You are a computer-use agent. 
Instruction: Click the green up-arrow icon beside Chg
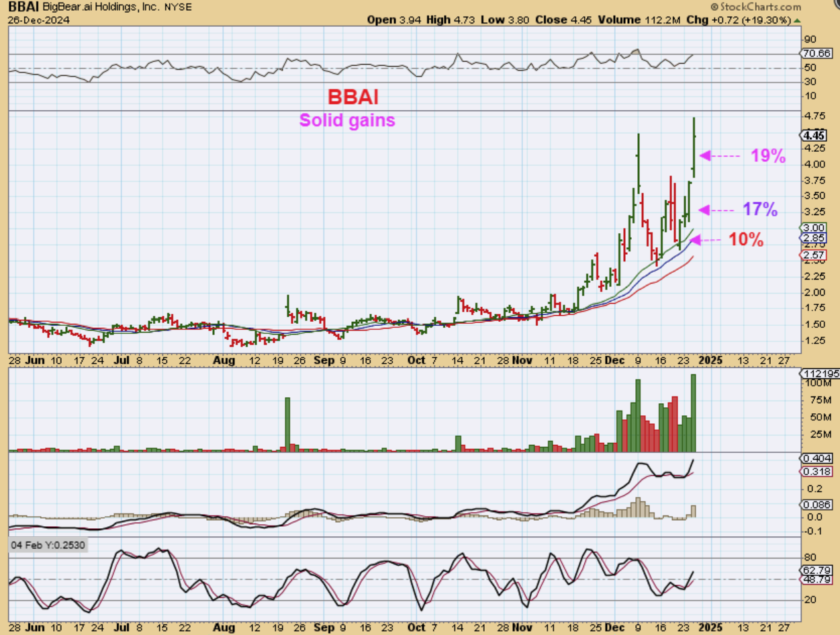[797, 20]
